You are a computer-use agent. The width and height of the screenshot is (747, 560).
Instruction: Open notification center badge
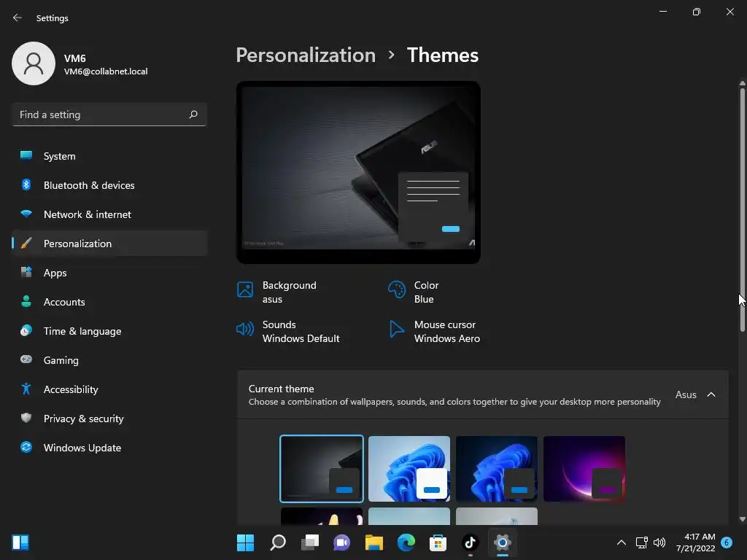[727, 542]
